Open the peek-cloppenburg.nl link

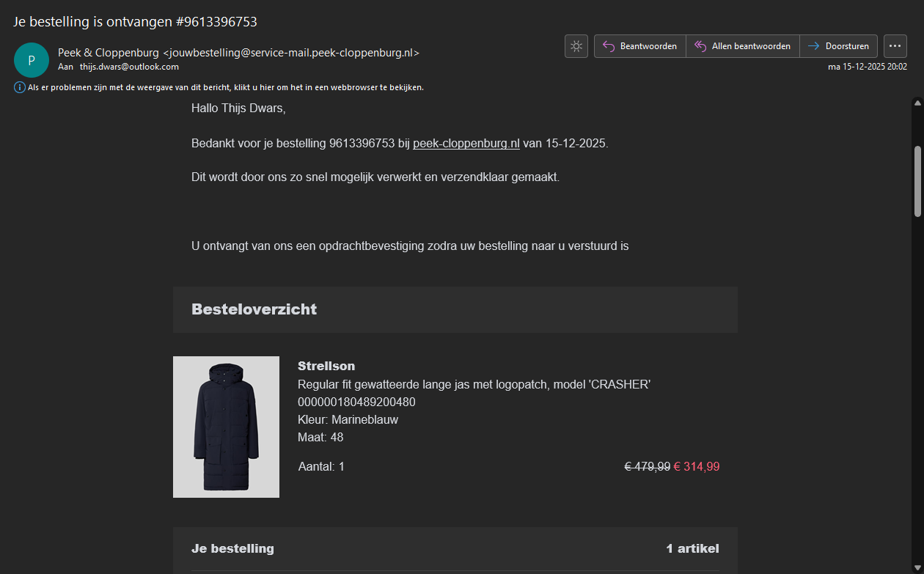[466, 144]
